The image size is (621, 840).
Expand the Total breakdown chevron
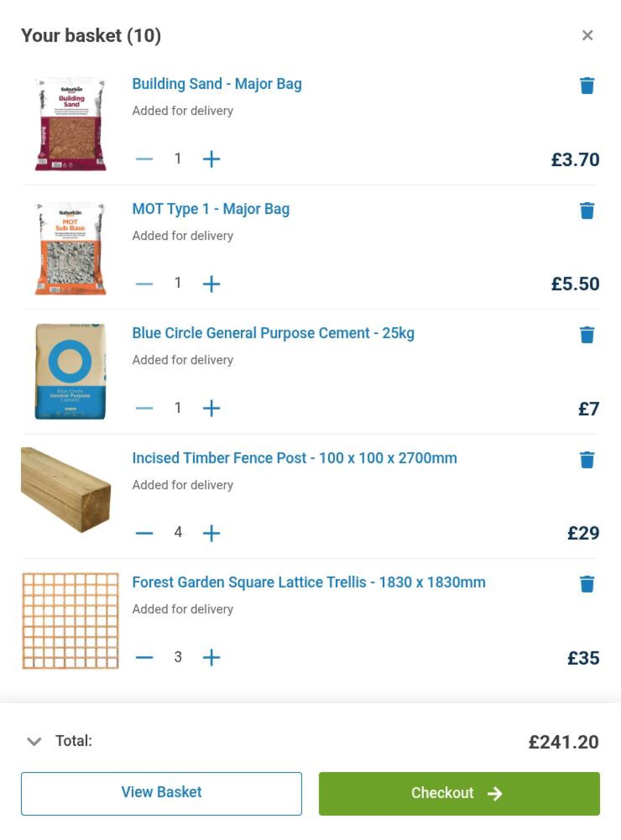click(34, 741)
